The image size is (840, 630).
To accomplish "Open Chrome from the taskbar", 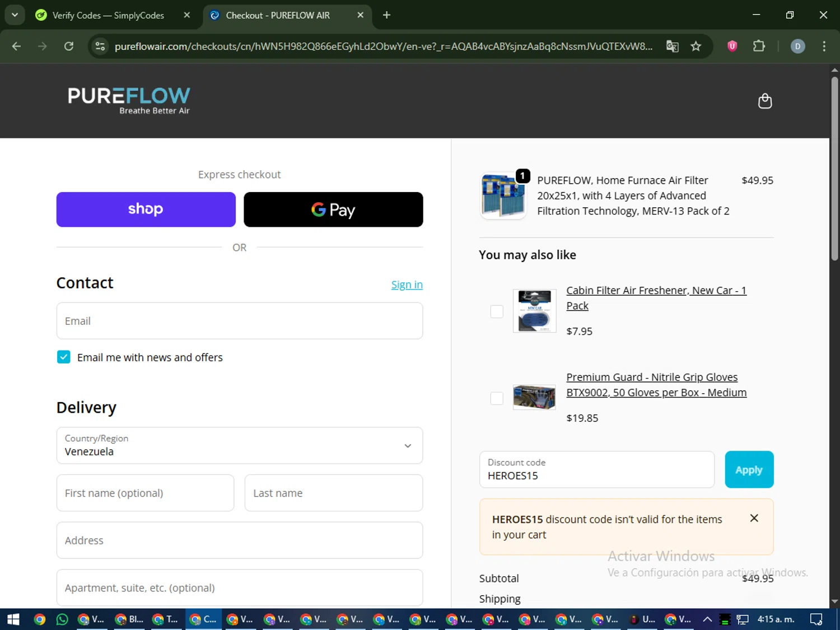I will click(40, 619).
